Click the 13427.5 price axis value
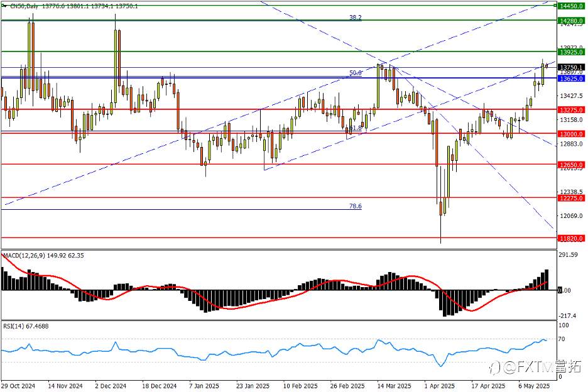Viewport: 588px width, 392px height. [571, 96]
